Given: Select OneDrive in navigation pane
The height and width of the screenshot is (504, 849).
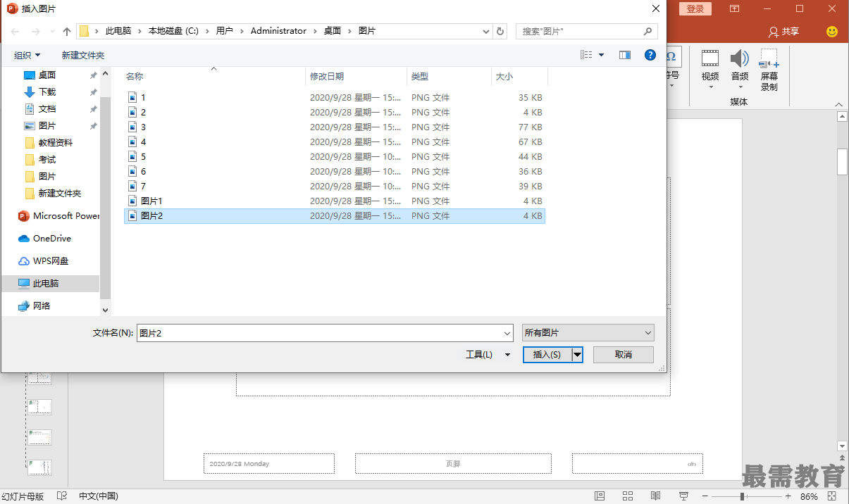Looking at the screenshot, I should coord(51,239).
